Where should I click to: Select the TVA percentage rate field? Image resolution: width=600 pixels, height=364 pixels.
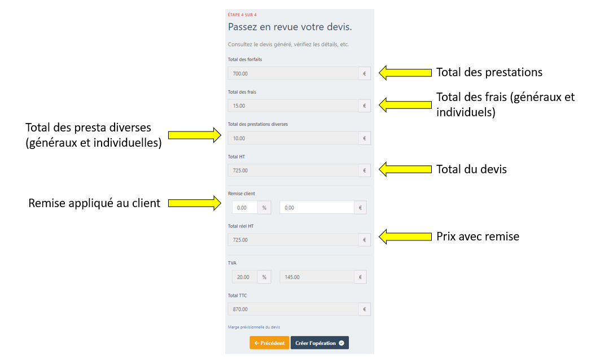coord(244,277)
